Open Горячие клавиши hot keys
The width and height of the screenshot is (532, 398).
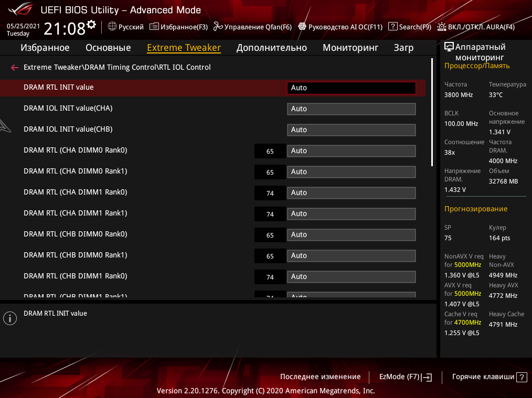(483, 377)
